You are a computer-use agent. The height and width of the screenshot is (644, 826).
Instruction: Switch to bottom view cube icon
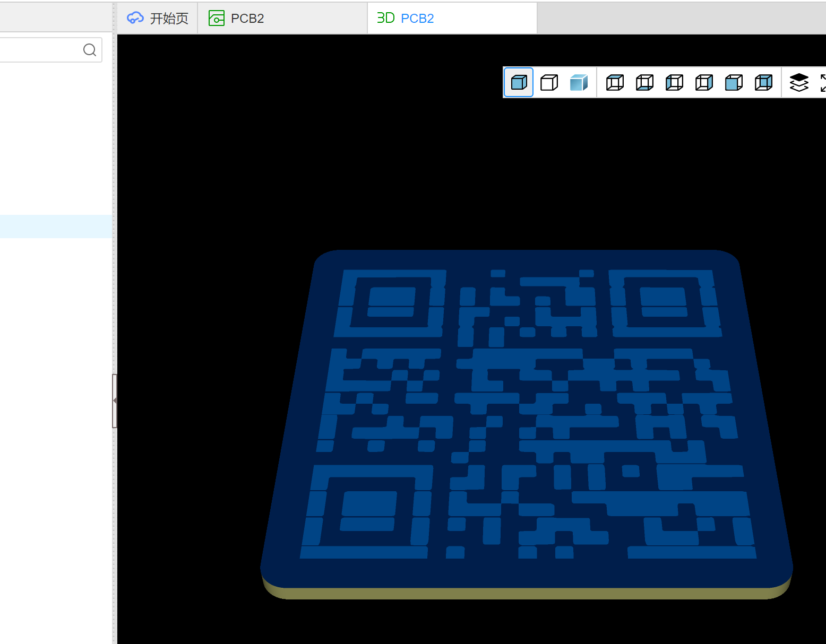pos(644,82)
